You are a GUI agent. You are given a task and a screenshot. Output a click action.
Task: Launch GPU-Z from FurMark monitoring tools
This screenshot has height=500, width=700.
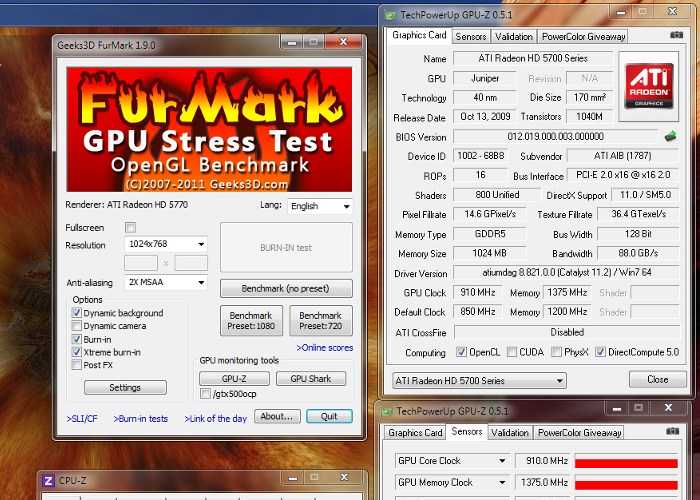tap(234, 379)
